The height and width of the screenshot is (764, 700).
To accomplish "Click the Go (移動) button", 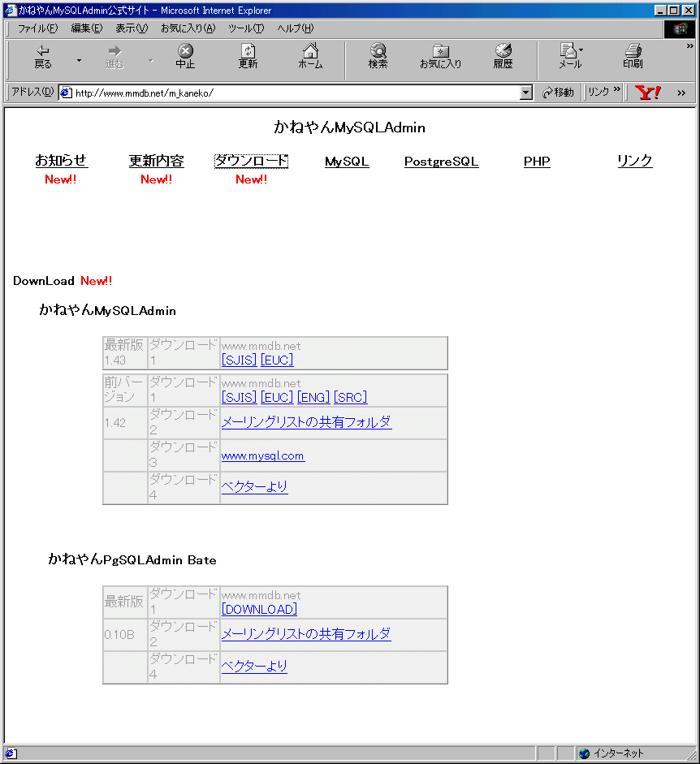I will pyautogui.click(x=558, y=92).
